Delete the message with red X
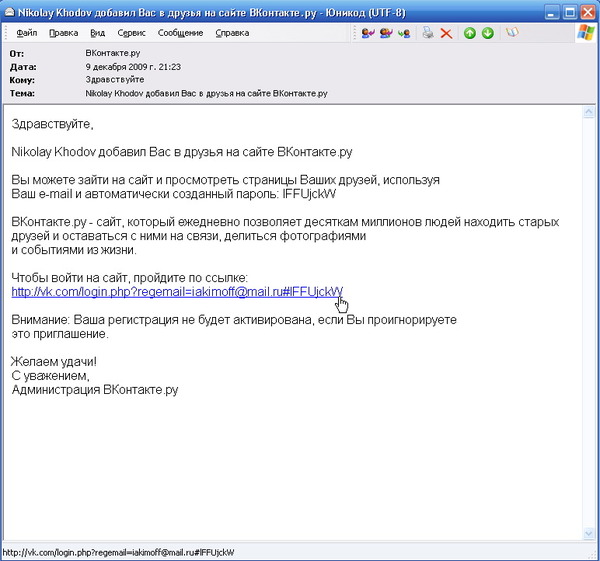Viewport: 600px width, 561px height. click(446, 33)
